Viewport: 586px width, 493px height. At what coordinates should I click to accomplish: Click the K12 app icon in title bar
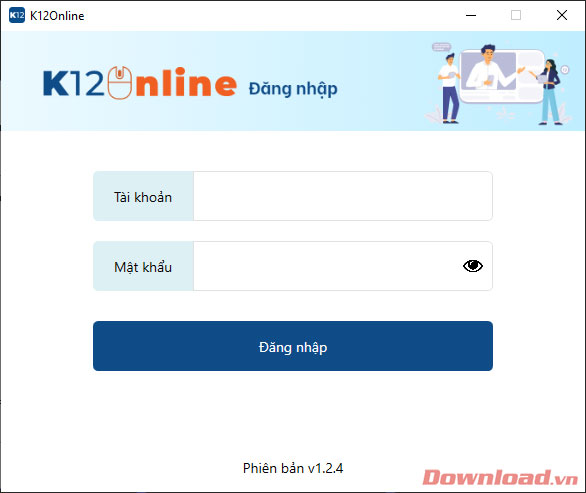point(17,15)
